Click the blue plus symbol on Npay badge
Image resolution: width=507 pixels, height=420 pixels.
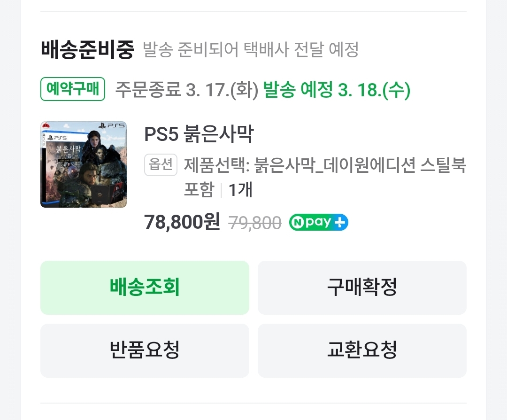click(340, 222)
